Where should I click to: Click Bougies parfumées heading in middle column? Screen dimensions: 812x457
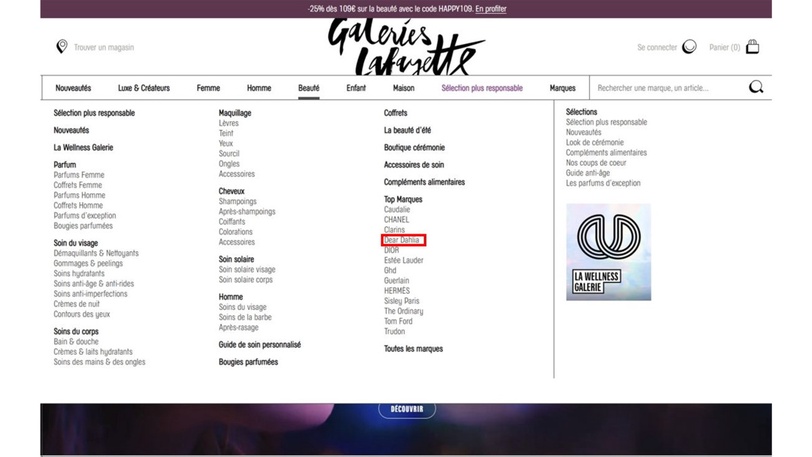248,362
